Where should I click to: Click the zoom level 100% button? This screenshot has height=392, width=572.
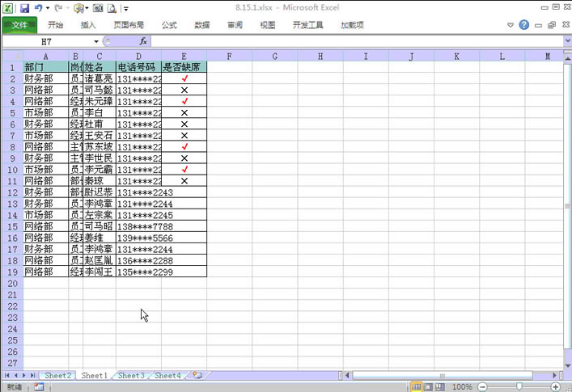point(462,386)
